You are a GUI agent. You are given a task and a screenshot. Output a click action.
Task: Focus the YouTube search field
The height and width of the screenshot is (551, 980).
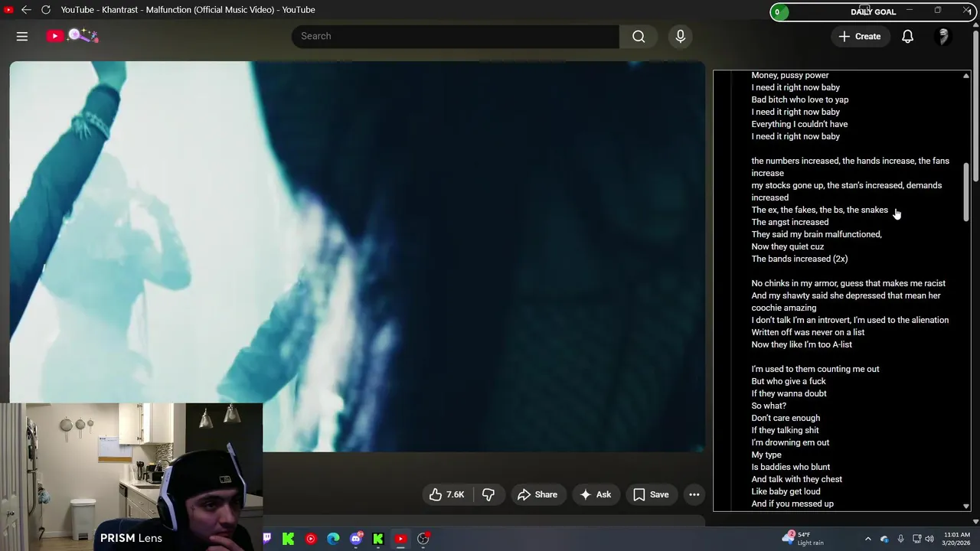(x=455, y=36)
